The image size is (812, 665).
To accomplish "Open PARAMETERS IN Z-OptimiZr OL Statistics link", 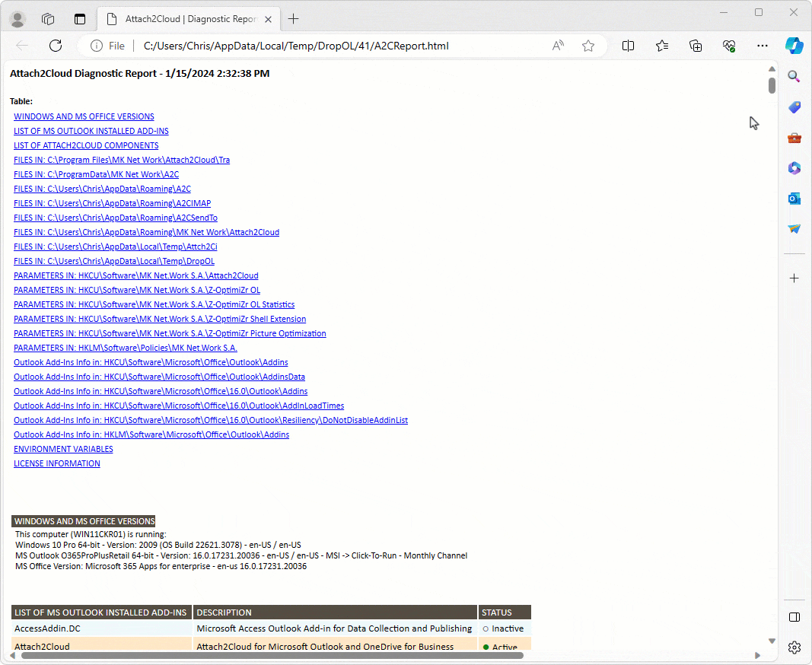I will (x=154, y=305).
